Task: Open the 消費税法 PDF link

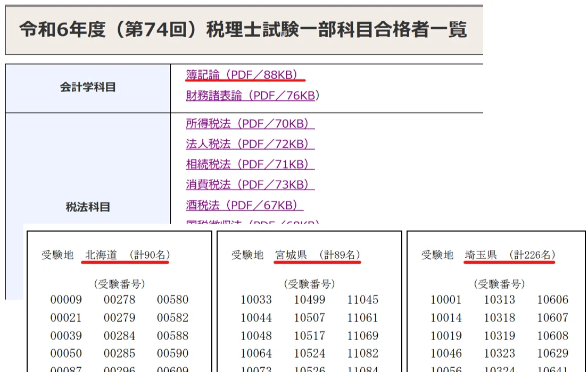Action: coord(250,184)
